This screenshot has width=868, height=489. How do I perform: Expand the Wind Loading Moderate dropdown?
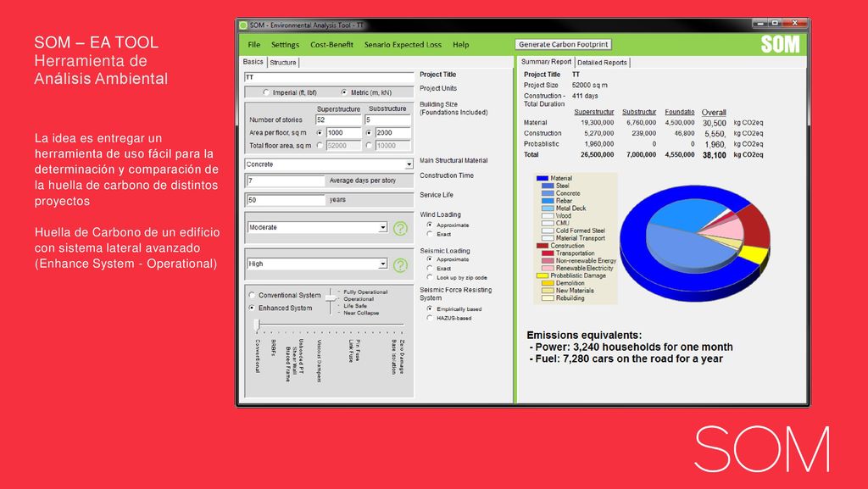coord(382,227)
